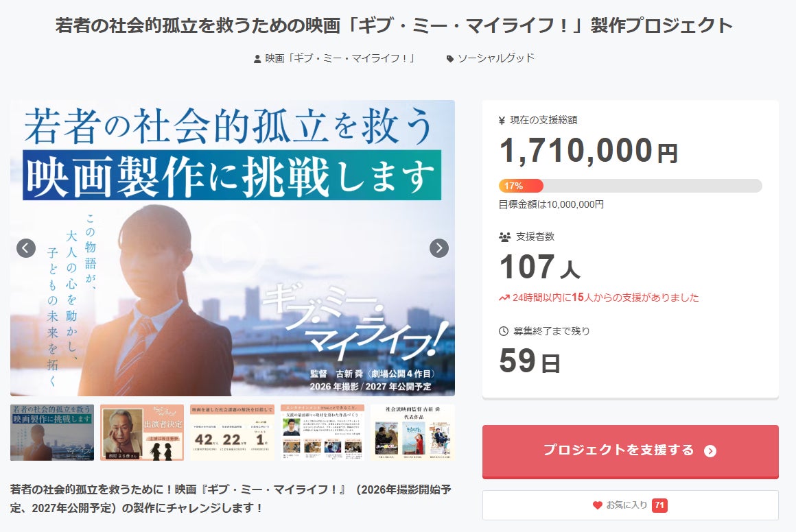
Task: Open the 映画「ギブ・ミー・マイライフ！」 owner link
Action: pos(340,58)
